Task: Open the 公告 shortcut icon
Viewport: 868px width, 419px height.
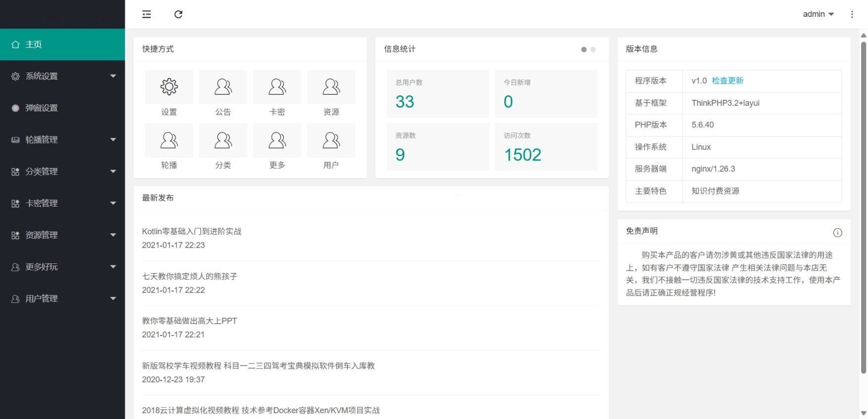Action: point(223,87)
